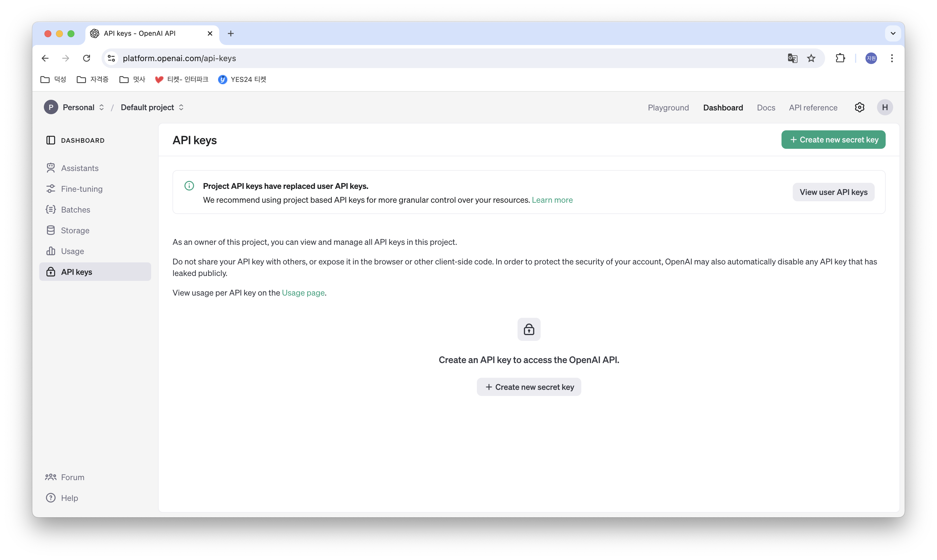Open the Usage charts section
This screenshot has width=937, height=560.
72,251
